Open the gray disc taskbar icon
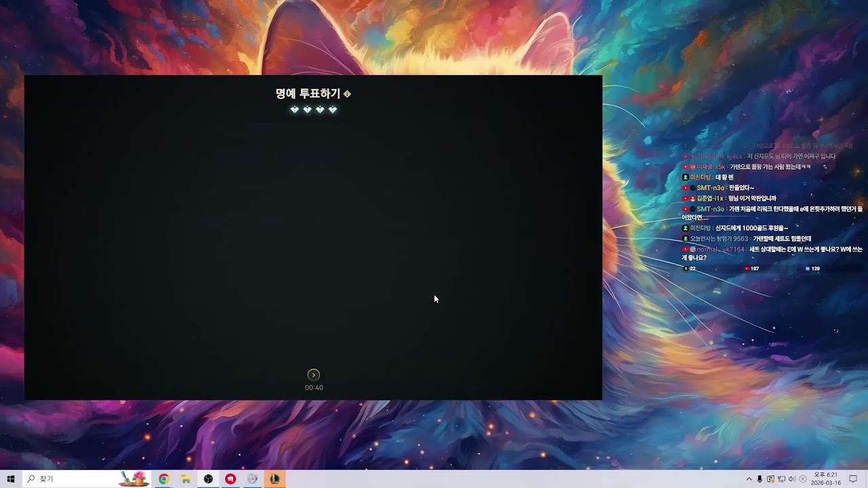This screenshot has width=868, height=488. pos(252,479)
